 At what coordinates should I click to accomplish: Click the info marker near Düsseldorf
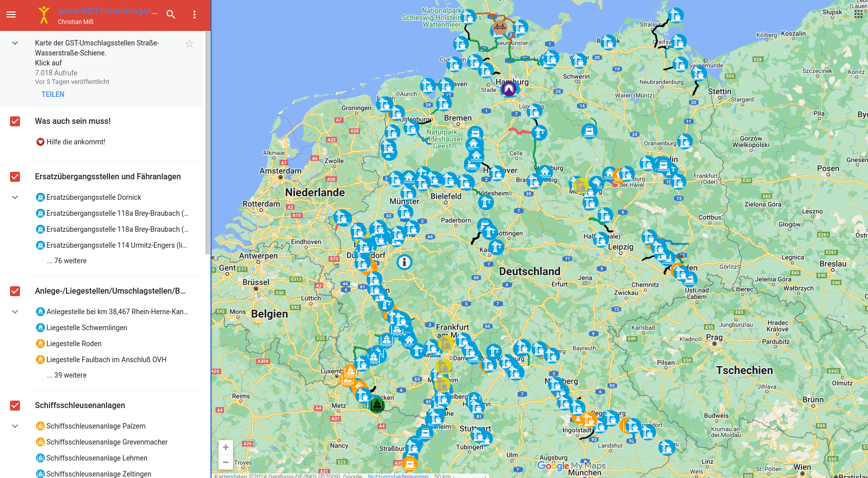click(x=404, y=262)
